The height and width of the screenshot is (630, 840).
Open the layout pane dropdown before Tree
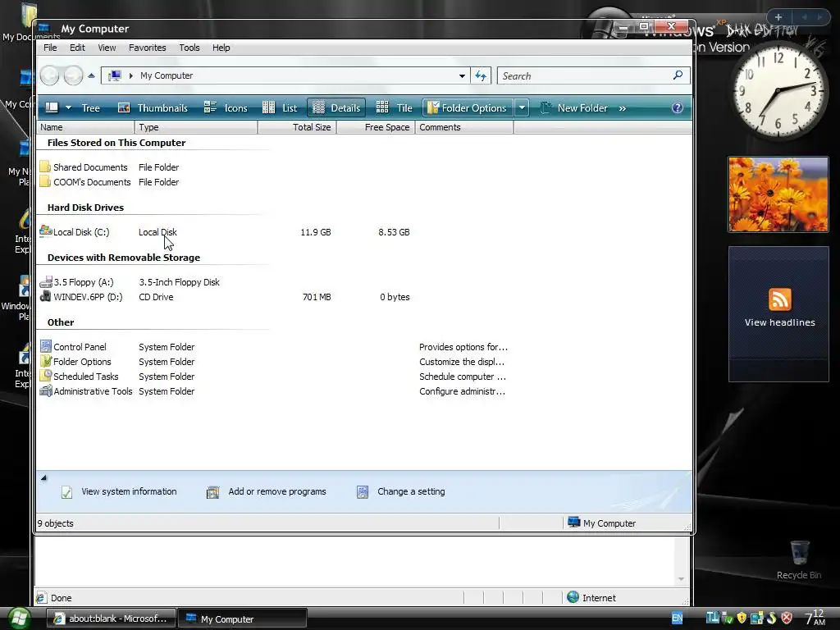[69, 107]
